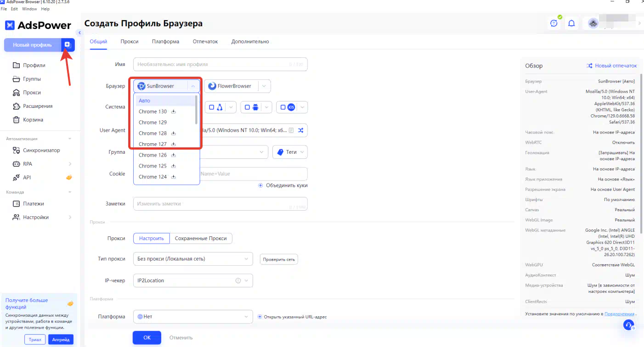Collapse the left sidebar with chevron

pyautogui.click(x=79, y=33)
